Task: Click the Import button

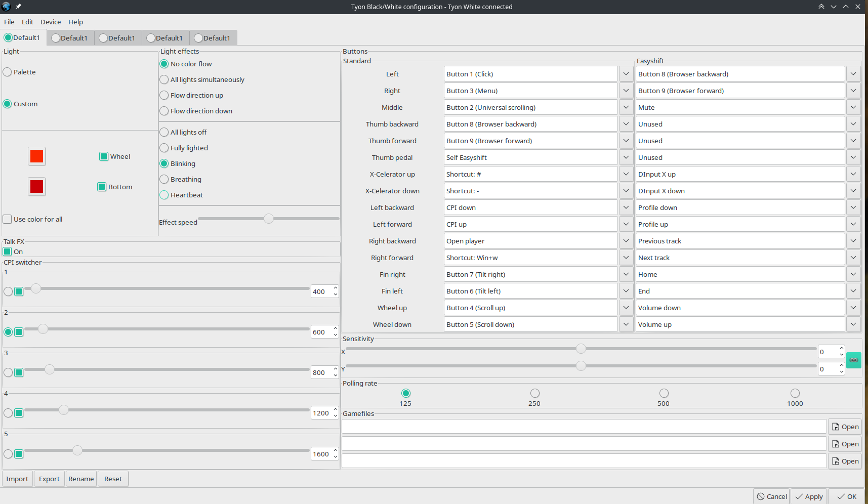Action: click(x=17, y=479)
